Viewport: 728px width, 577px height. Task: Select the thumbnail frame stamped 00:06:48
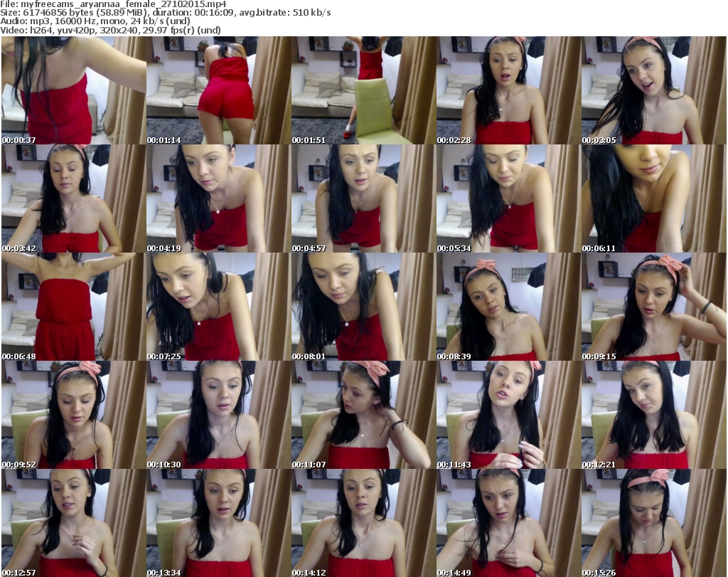coord(73,307)
